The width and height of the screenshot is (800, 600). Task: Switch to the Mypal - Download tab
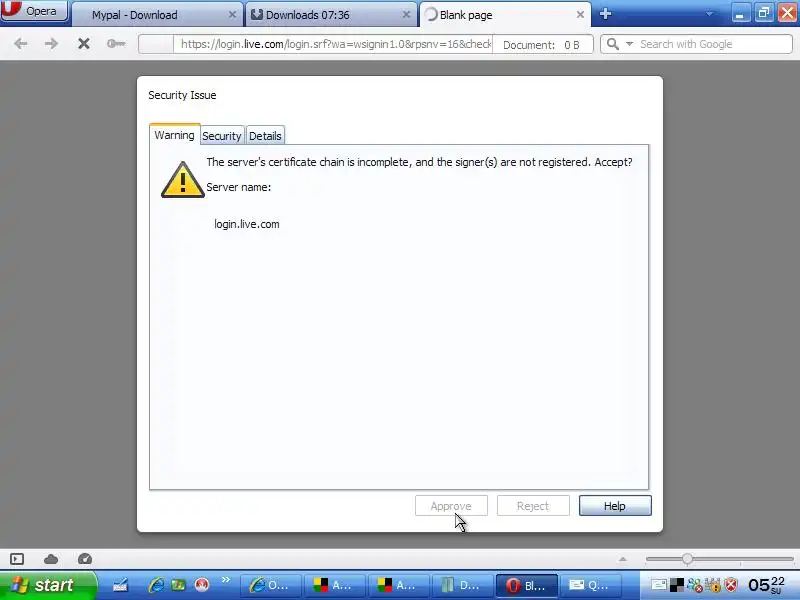[x=156, y=15]
